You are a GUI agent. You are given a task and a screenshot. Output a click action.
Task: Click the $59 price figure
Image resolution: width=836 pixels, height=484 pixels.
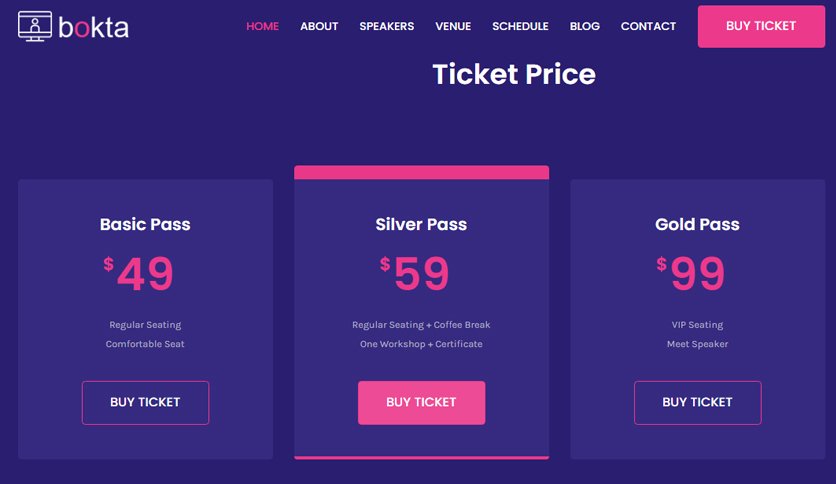415,273
